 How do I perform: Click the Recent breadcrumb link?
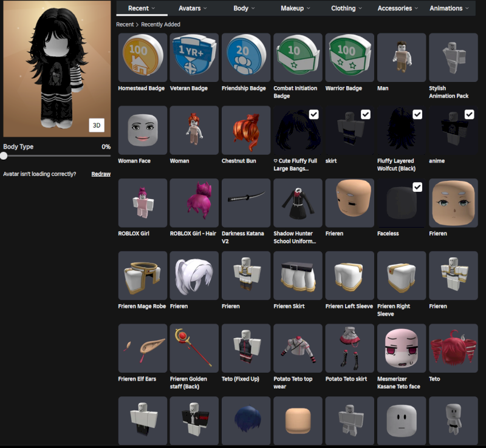tap(125, 24)
